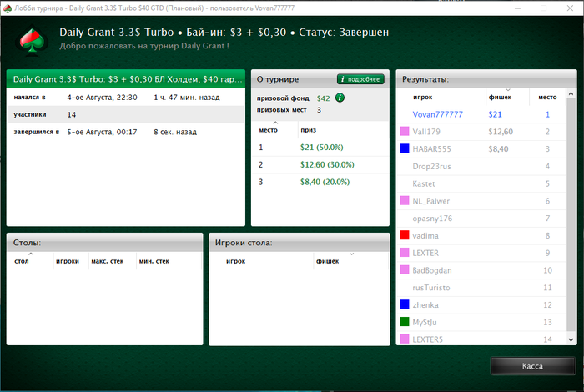Click pink color tag next to Vall179
This screenshot has height=392, width=584.
(404, 131)
